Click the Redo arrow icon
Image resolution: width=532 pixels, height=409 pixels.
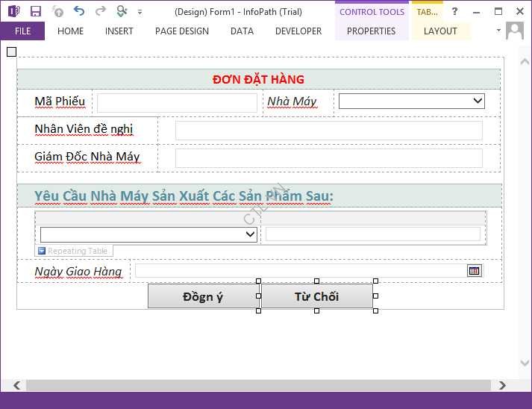pyautogui.click(x=101, y=11)
